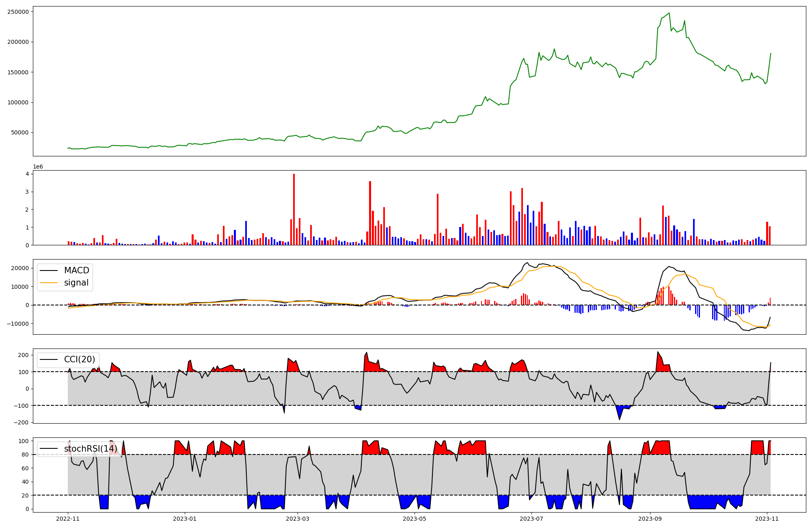This screenshot has width=812, height=528.
Task: Click the −200 tick on the CCI axis
Action: (21, 422)
